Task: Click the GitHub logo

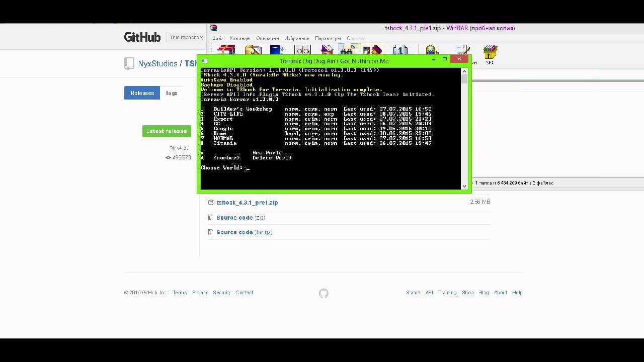Action: click(142, 37)
